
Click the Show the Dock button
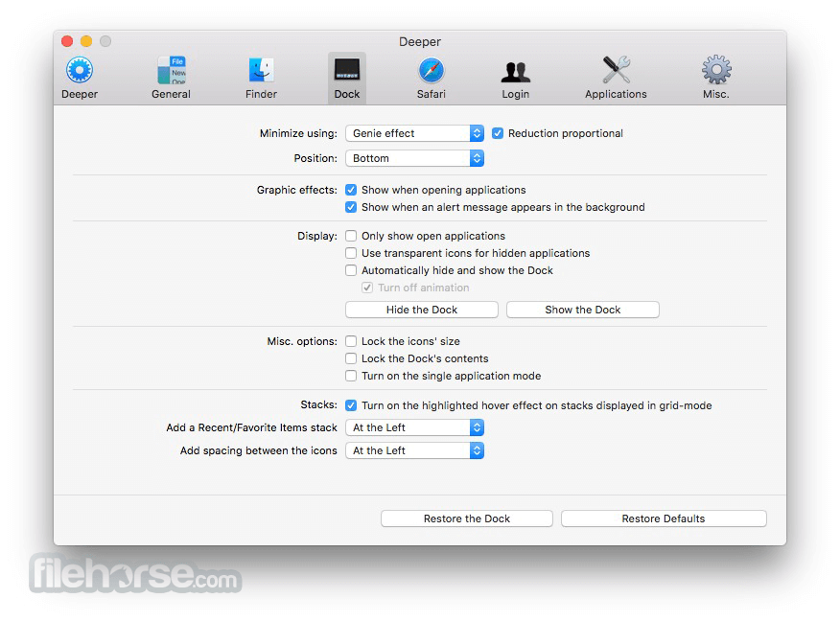[x=583, y=310]
